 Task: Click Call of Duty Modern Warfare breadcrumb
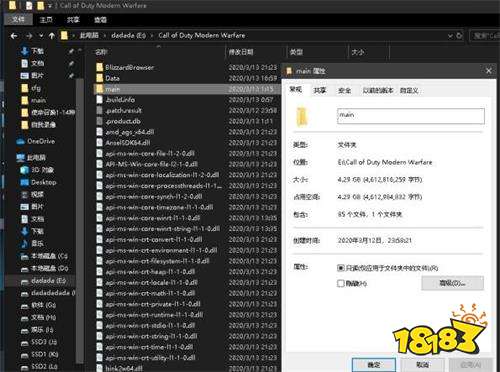tap(202, 35)
